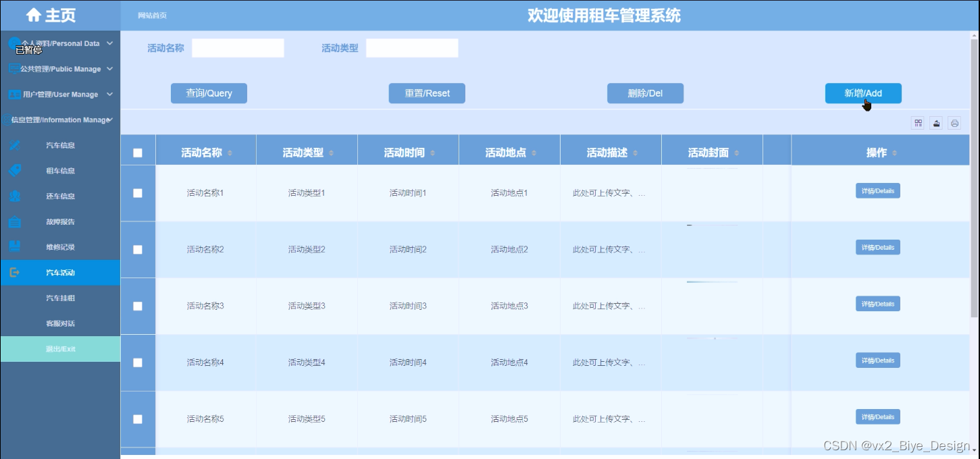Open the 维修记录 sidebar menu item
Image resolution: width=980 pixels, height=459 pixels.
[60, 247]
